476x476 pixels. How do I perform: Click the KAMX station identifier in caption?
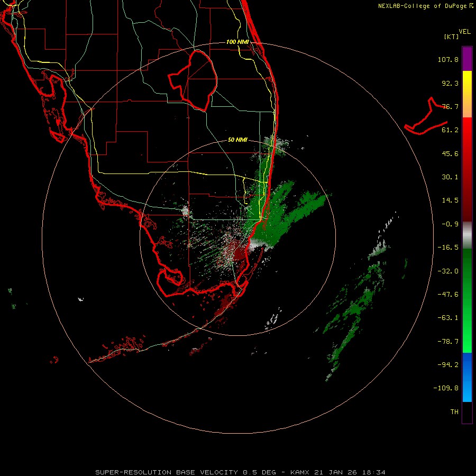(x=299, y=472)
